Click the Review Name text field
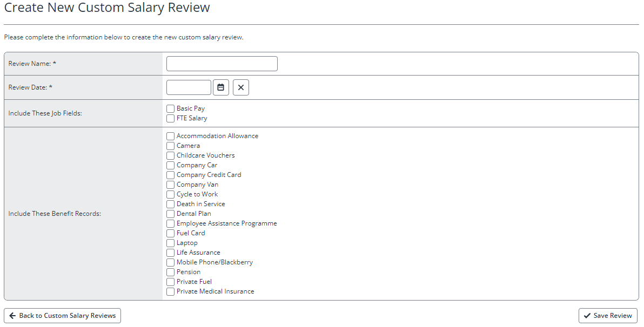The image size is (644, 327). click(222, 64)
